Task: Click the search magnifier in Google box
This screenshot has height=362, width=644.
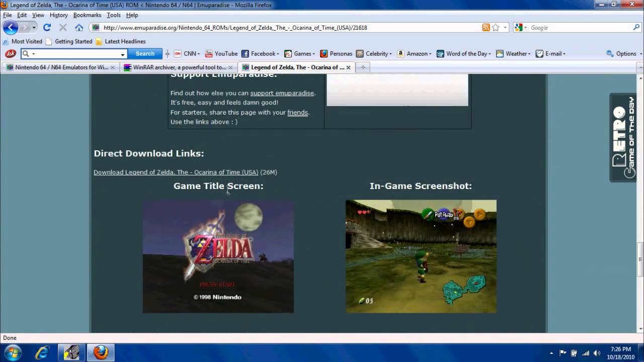Action: click(636, 28)
